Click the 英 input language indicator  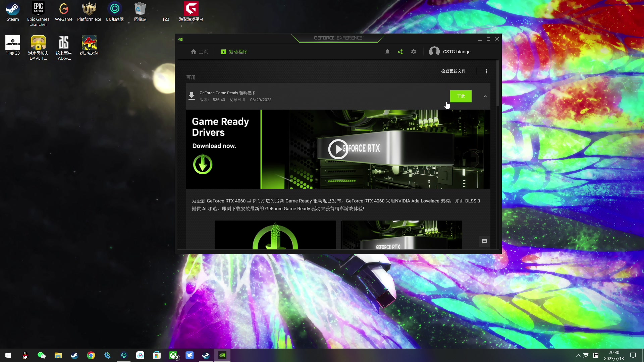(586, 355)
